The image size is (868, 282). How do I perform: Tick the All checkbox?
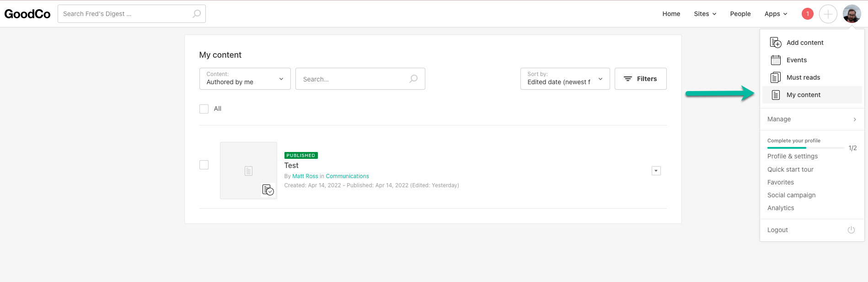point(204,109)
